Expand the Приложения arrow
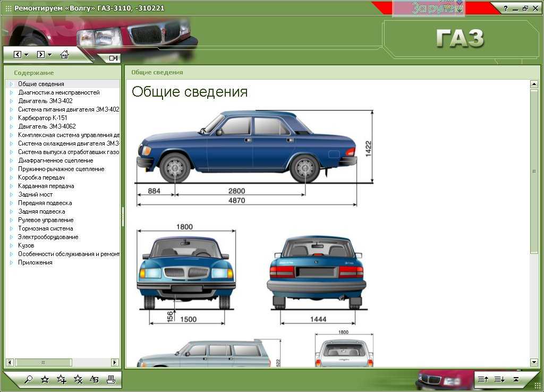 [12, 262]
